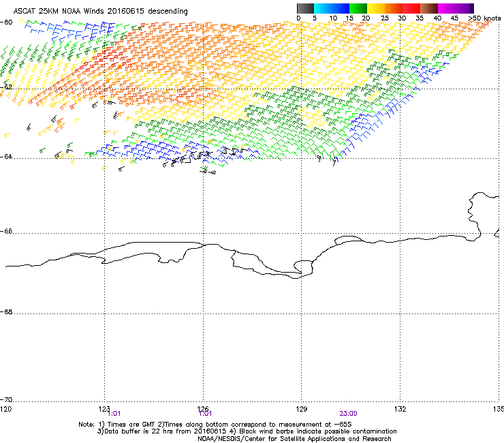The height and width of the screenshot is (443, 504).
Task: Click the title 'ASCAT 25KM NOAA Winds 20160615 descending'
Action: [x=100, y=12]
